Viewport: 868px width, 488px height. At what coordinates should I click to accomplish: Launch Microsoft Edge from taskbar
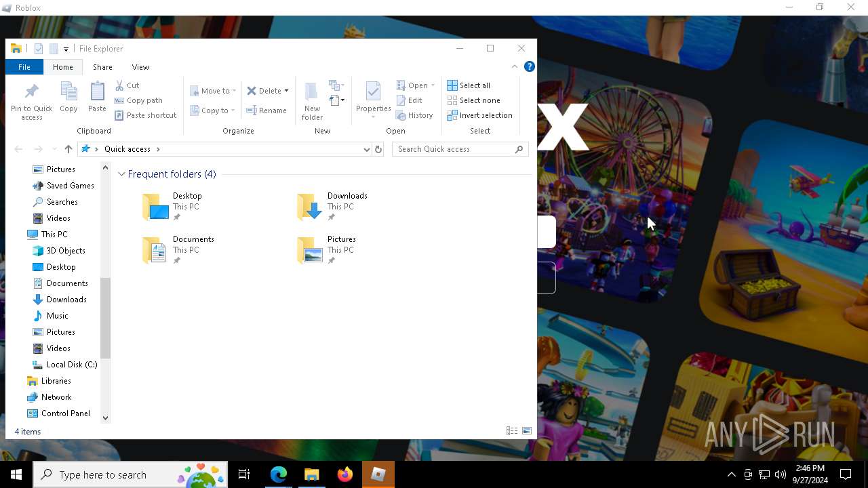pos(279,474)
